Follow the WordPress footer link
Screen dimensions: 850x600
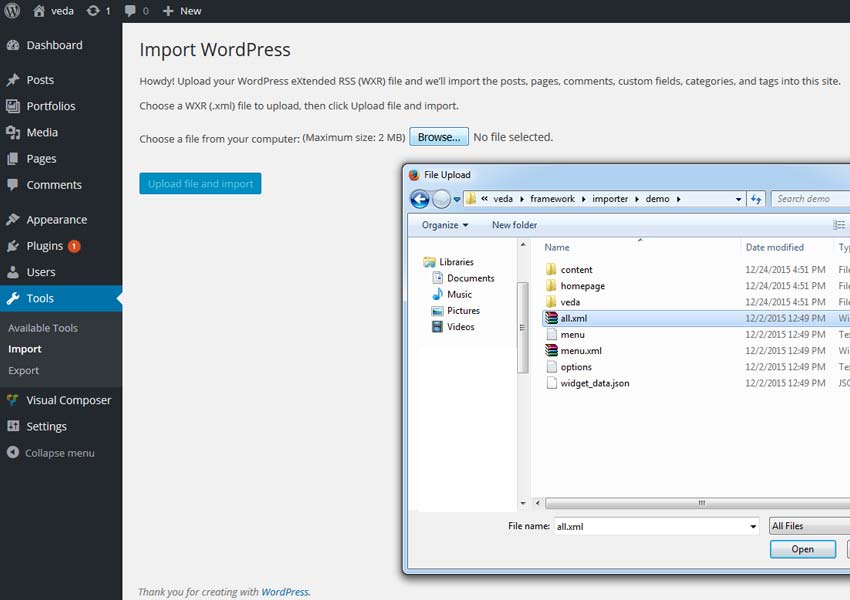285,591
